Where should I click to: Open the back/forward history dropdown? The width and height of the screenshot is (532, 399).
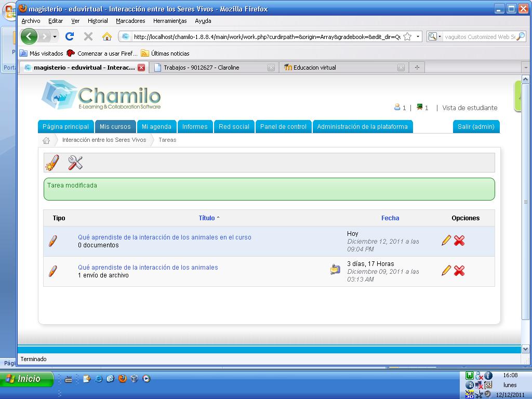coord(55,36)
